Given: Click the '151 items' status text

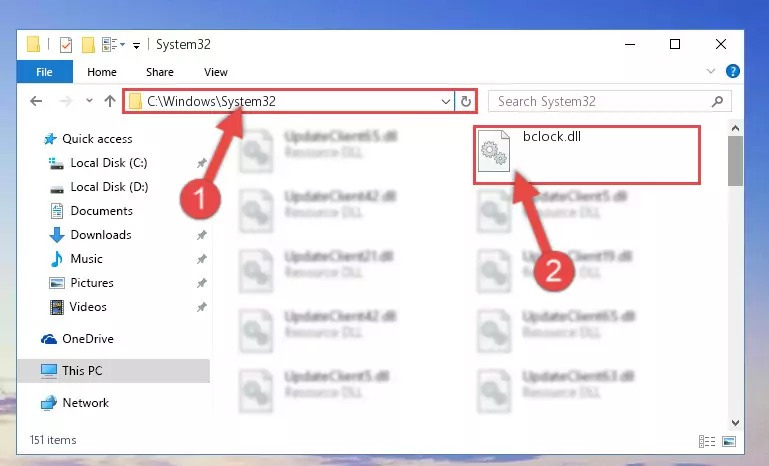Looking at the screenshot, I should 53,440.
